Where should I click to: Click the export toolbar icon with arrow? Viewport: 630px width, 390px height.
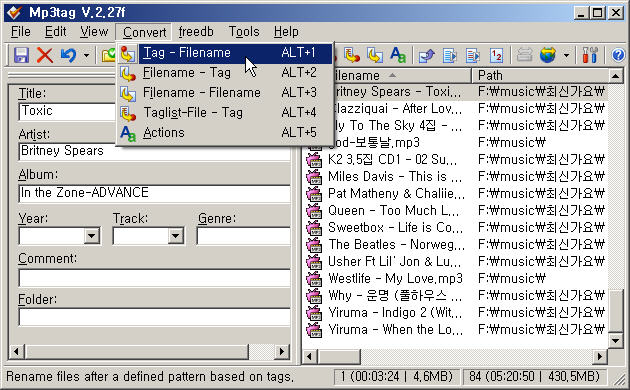pos(426,55)
